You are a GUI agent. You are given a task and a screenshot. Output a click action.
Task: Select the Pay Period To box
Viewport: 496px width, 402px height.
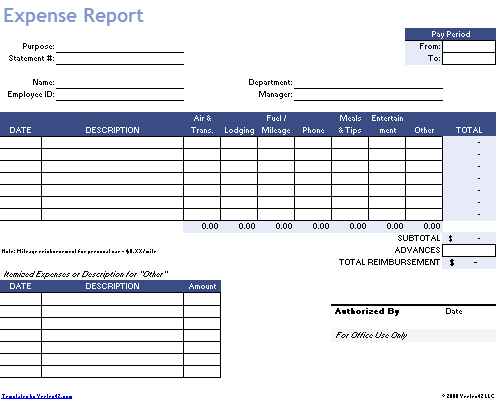469,58
